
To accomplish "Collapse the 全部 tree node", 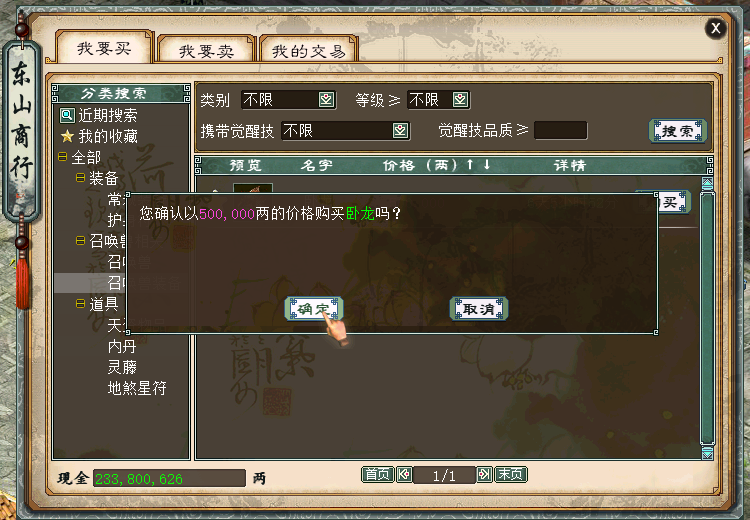I will tap(63, 157).
